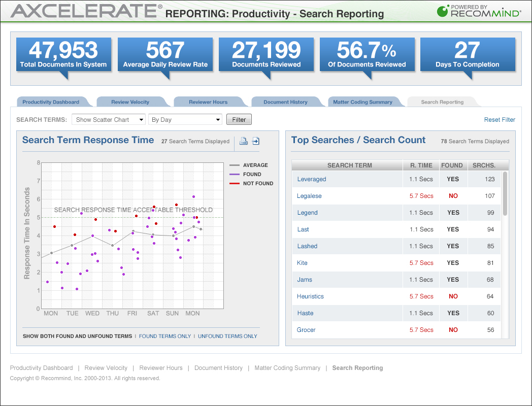Click the Axcelerate logo
Image resolution: width=532 pixels, height=406 pixels.
tap(86, 11)
